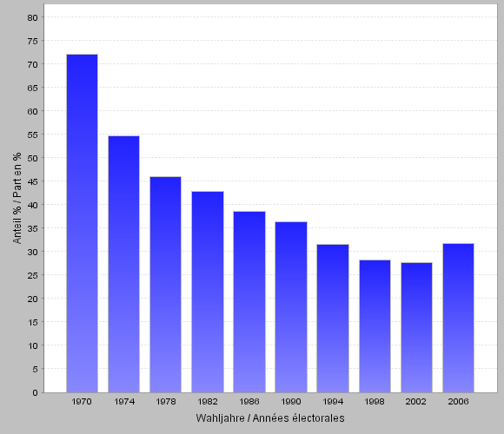Click the bar for 1978

tap(165, 285)
